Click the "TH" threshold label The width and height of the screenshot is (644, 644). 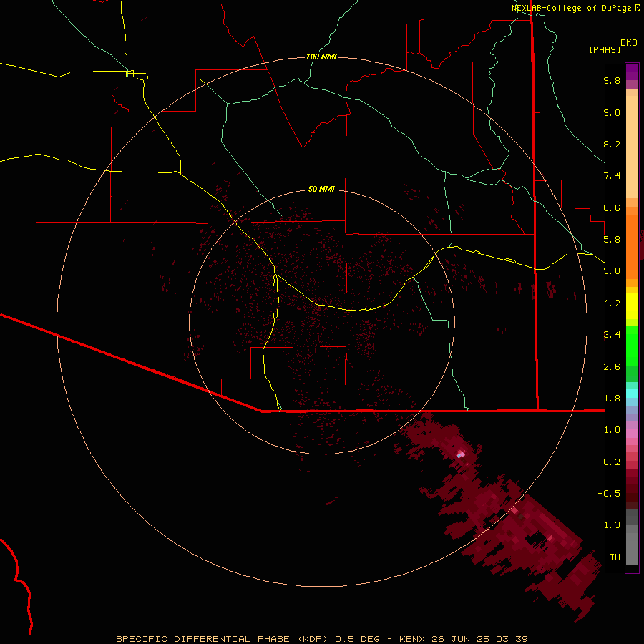(x=615, y=557)
